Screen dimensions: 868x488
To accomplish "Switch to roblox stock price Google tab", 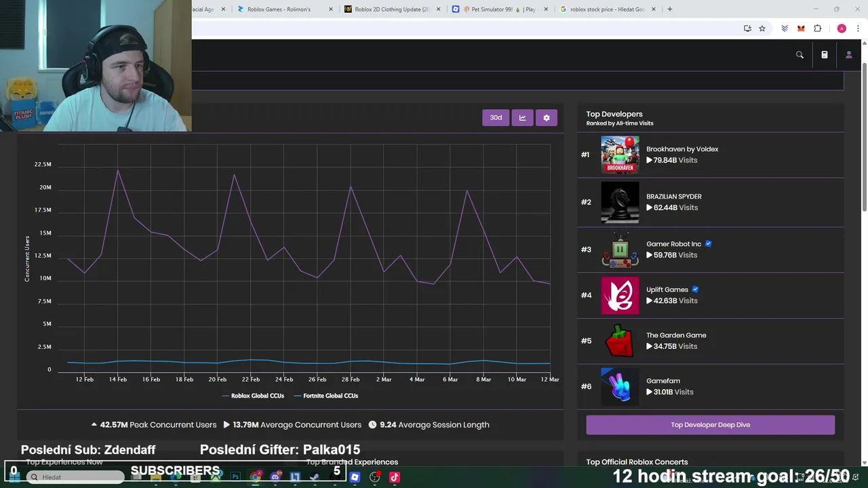I will pyautogui.click(x=607, y=9).
